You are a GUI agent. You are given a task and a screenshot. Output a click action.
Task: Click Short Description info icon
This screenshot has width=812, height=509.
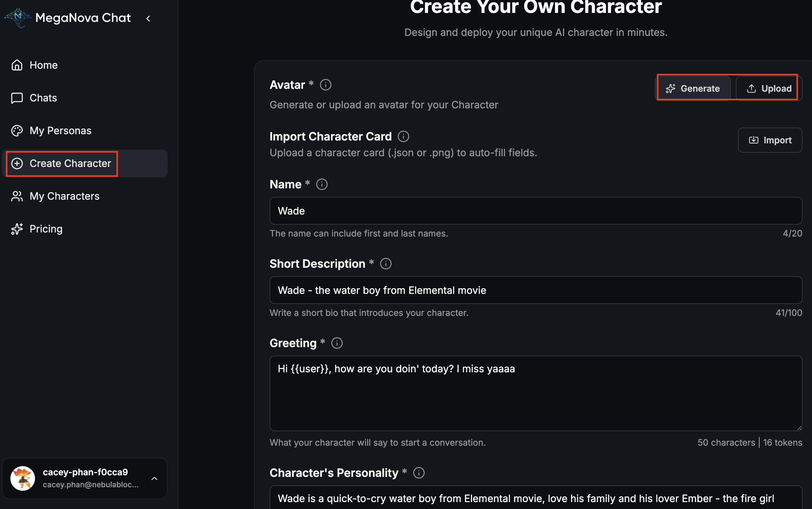point(386,264)
